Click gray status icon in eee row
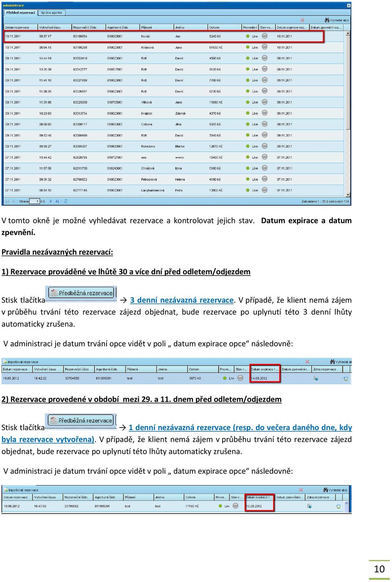Screen dimensions: 392x582 coord(265,157)
